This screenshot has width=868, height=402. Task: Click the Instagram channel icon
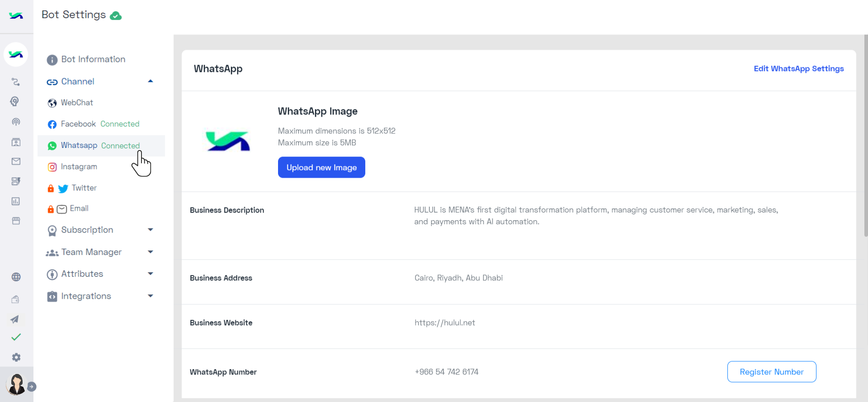point(52,167)
